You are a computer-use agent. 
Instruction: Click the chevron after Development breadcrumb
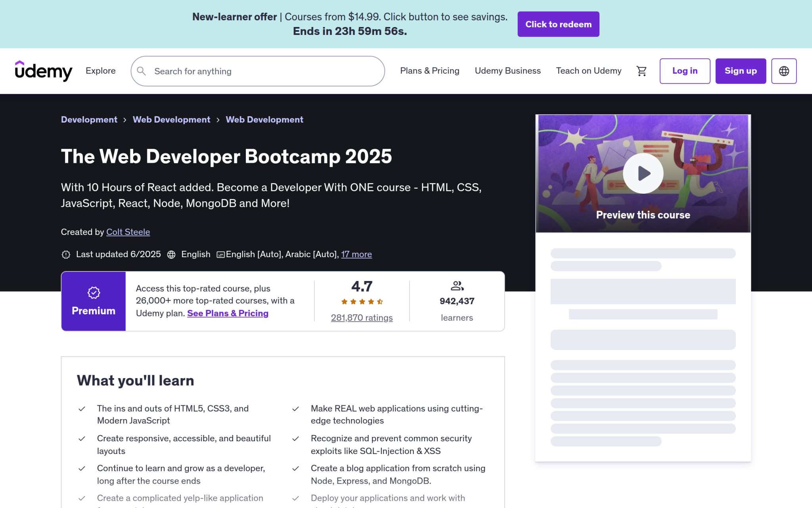point(125,120)
